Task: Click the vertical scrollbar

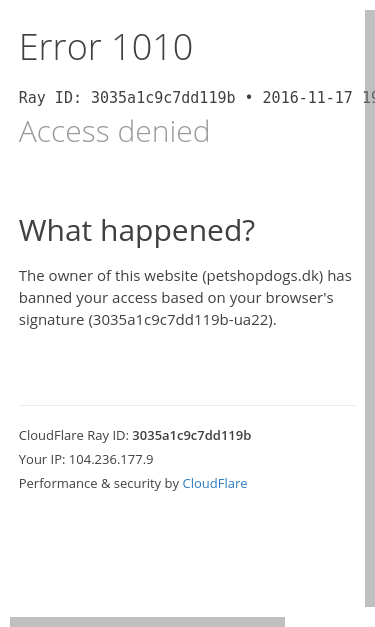Action: tap(370, 308)
